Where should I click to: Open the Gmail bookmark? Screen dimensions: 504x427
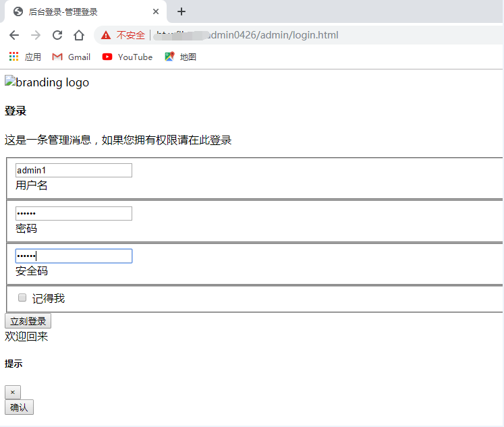coord(71,57)
